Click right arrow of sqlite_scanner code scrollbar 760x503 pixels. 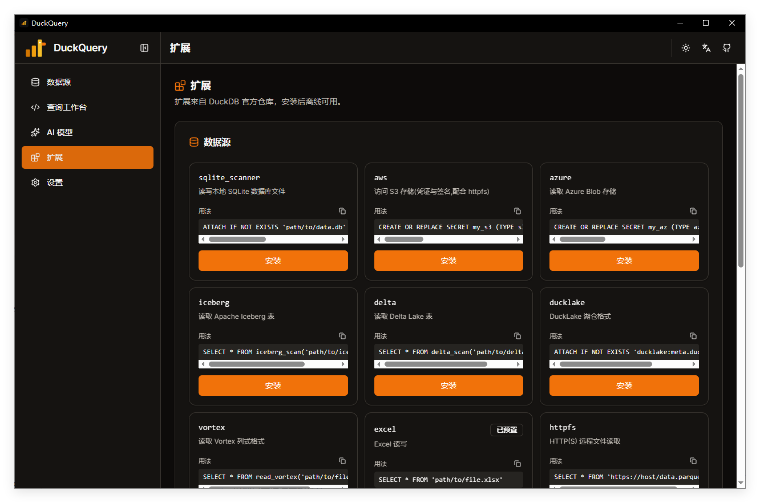coord(343,239)
